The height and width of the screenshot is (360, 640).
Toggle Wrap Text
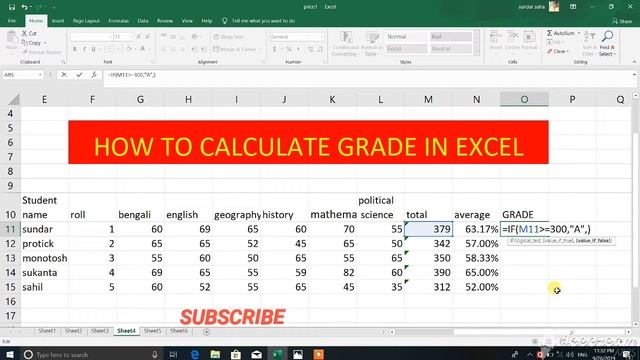tap(229, 37)
